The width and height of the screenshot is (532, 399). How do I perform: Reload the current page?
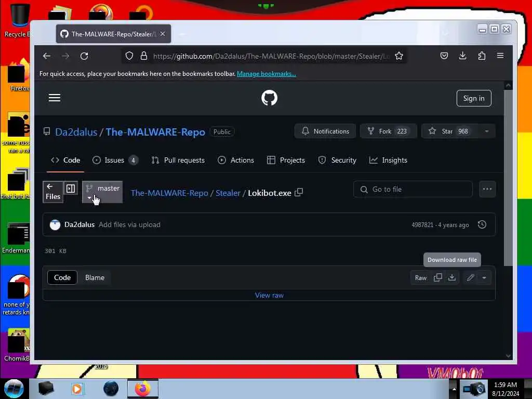click(84, 56)
